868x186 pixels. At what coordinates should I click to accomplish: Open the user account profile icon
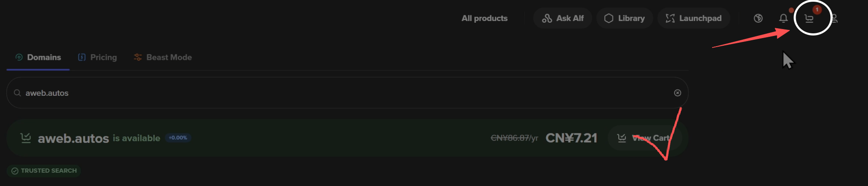(x=834, y=18)
